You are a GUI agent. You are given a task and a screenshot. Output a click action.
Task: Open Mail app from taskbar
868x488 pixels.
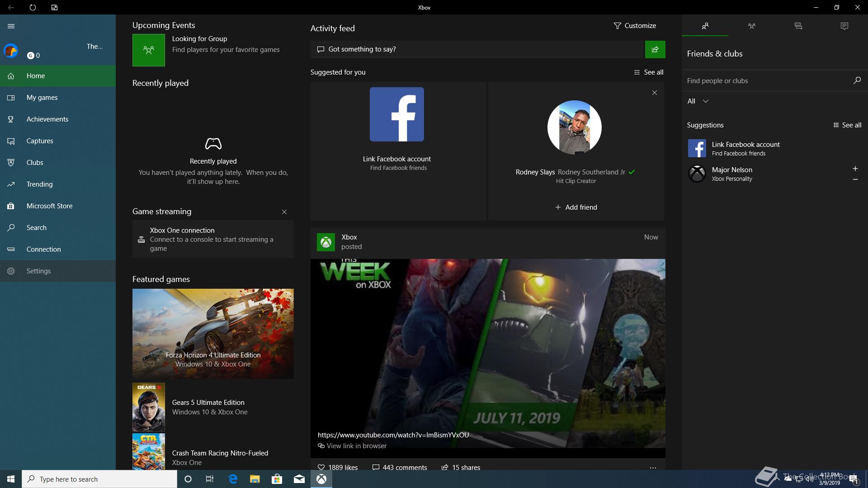point(299,479)
